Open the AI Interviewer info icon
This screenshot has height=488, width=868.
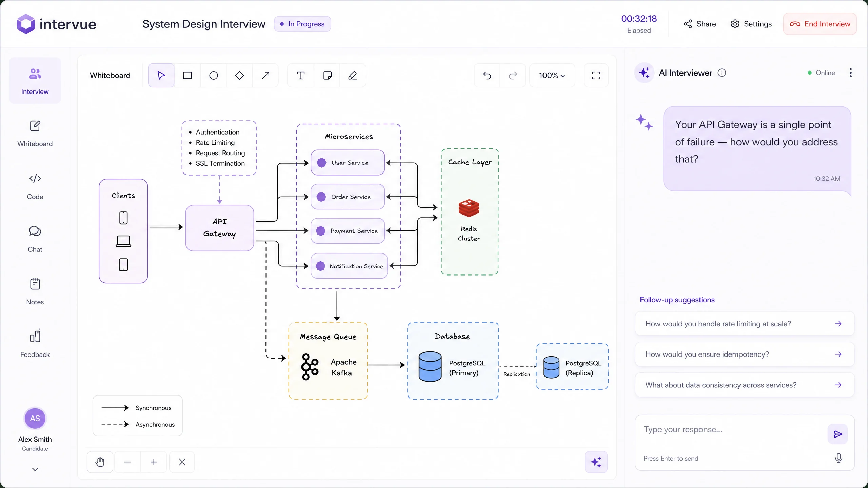722,73
